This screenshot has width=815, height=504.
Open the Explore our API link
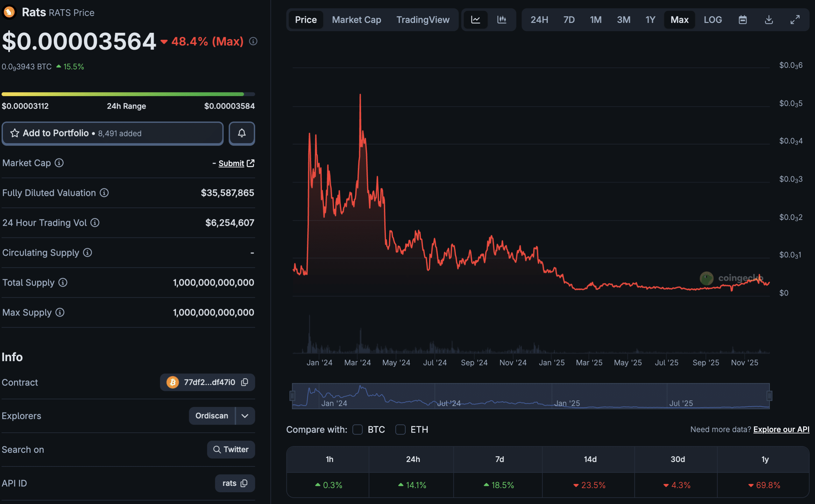pos(781,429)
